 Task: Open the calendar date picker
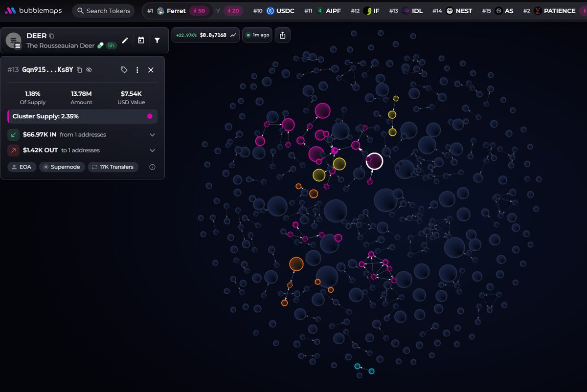pyautogui.click(x=141, y=41)
